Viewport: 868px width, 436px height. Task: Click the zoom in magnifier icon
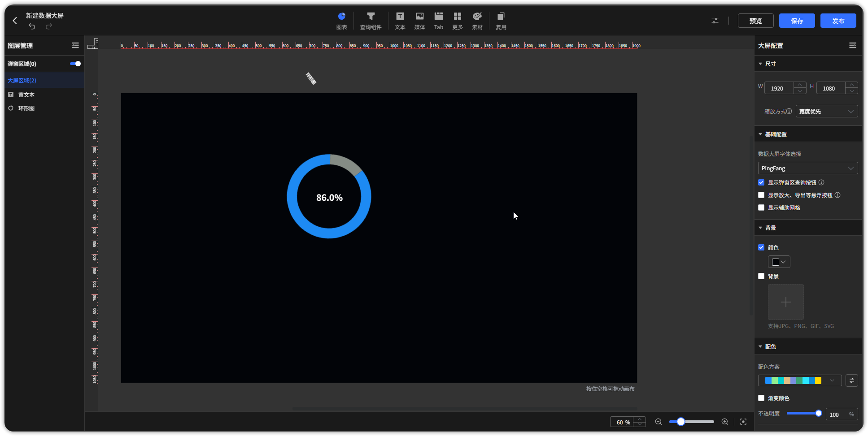tap(724, 422)
